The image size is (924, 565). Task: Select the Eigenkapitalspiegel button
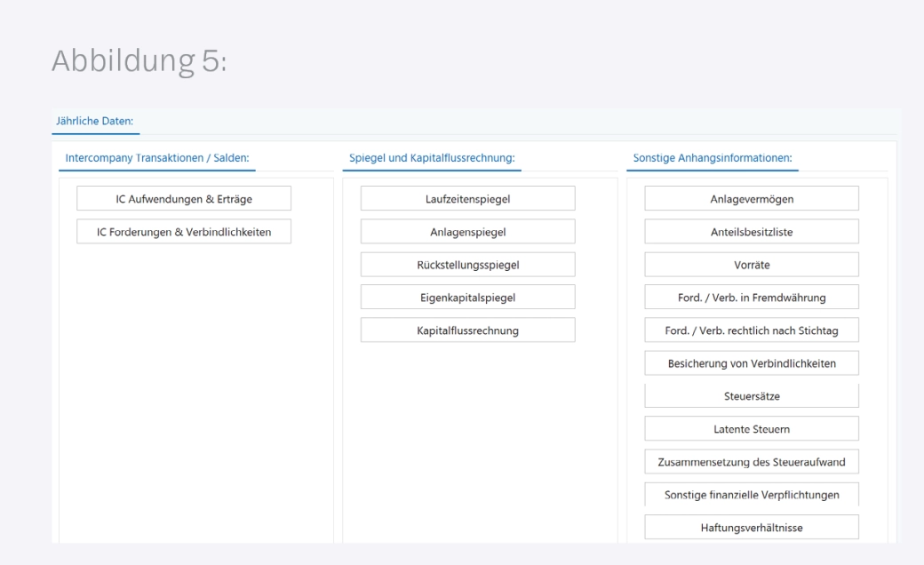467,298
